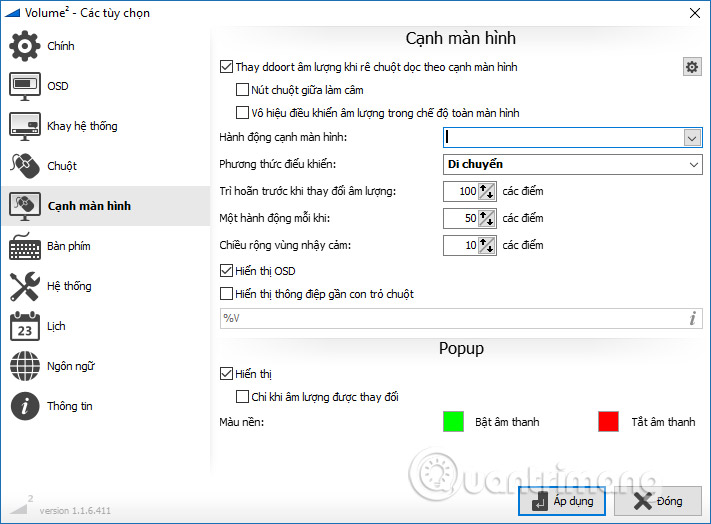
Task: Open Chuột settings tab
Action: click(x=105, y=166)
